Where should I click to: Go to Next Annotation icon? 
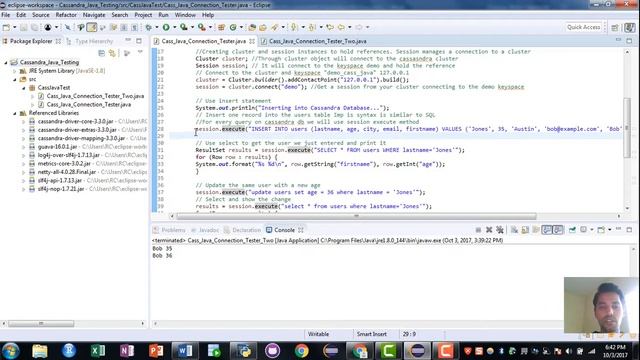[x=293, y=27]
